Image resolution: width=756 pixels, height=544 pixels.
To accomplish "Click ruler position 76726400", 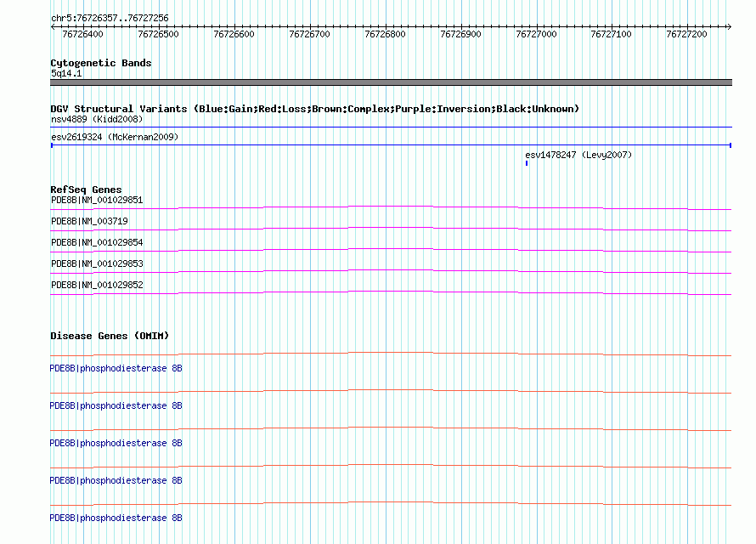I will coord(83,34).
